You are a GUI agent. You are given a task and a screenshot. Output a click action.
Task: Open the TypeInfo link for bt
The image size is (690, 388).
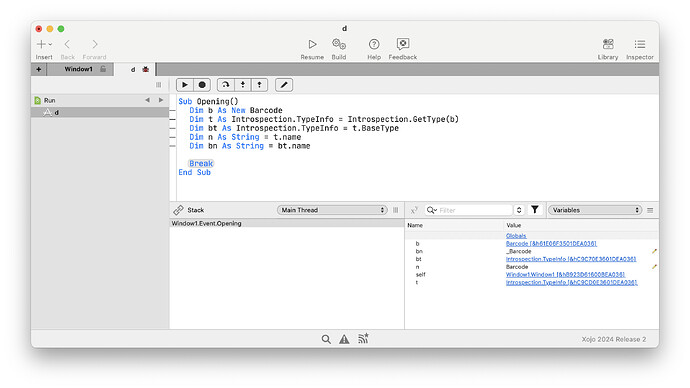coord(571,259)
